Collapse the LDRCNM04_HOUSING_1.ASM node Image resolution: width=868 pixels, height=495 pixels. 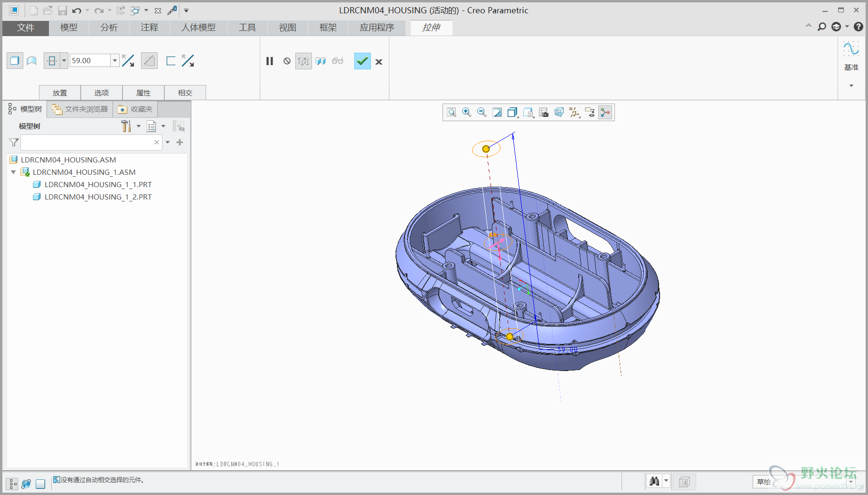click(x=13, y=172)
